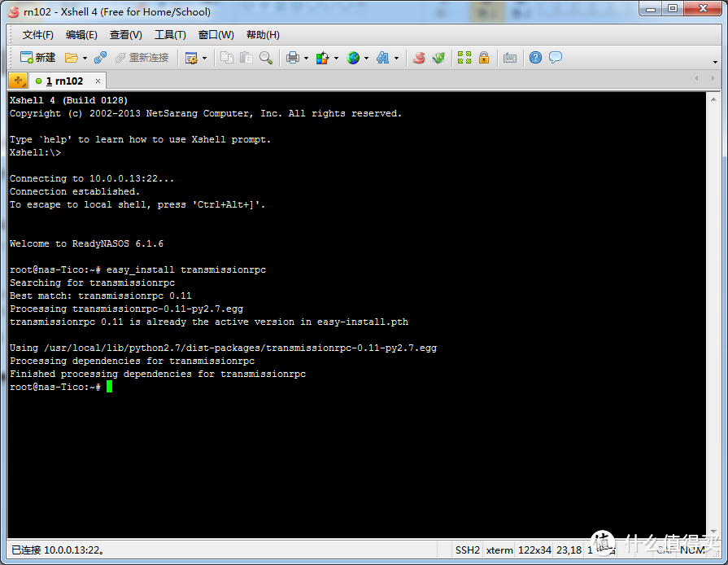Close the rn102 tab
The width and height of the screenshot is (728, 565).
[x=98, y=81]
